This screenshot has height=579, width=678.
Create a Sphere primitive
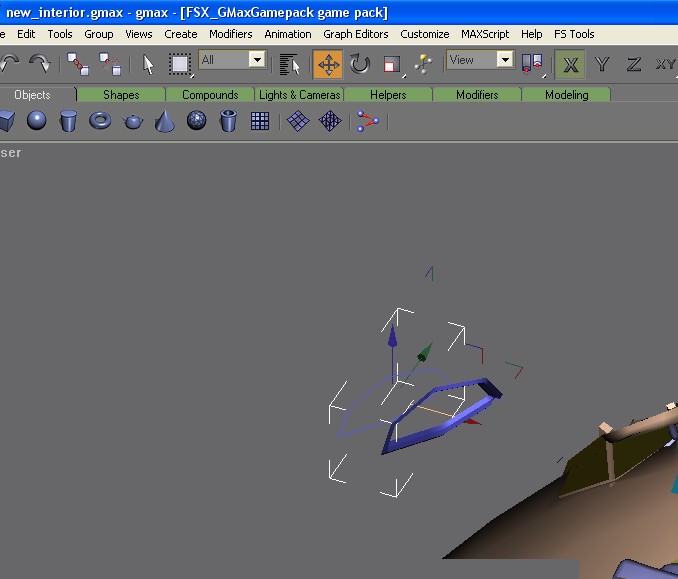pos(37,121)
